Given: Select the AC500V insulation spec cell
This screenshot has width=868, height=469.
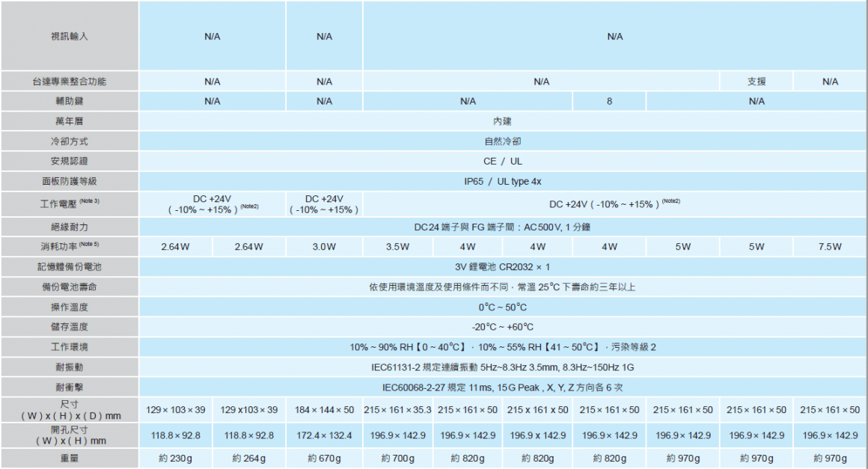Looking at the screenshot, I should point(503,227).
